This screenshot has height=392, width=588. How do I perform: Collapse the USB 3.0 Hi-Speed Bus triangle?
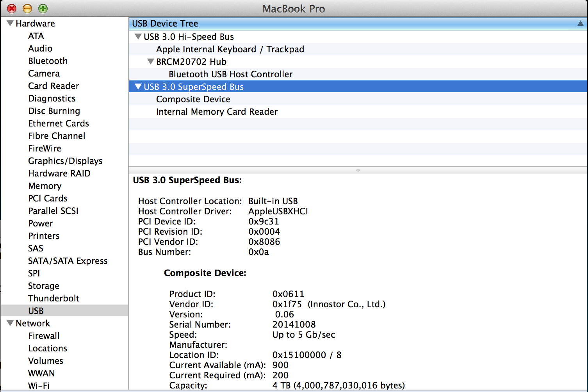click(x=138, y=37)
